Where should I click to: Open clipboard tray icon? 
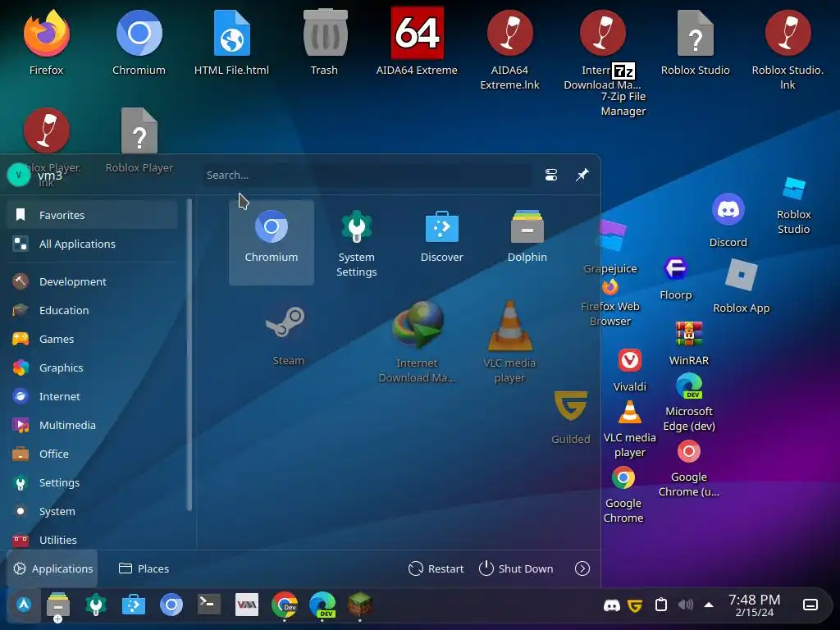click(661, 605)
